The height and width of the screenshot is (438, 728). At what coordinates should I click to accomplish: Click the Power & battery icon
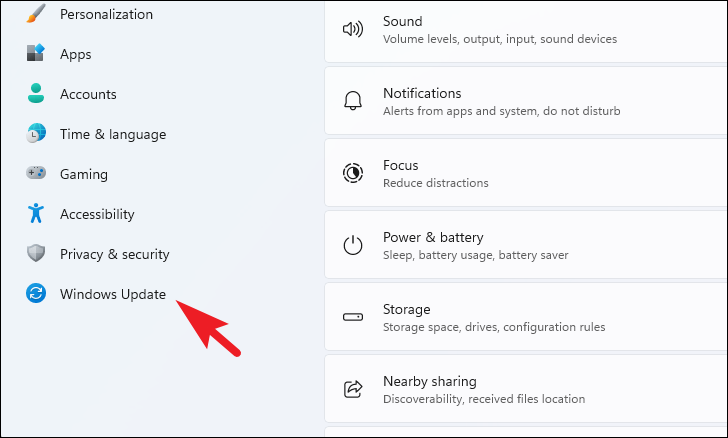tap(353, 245)
